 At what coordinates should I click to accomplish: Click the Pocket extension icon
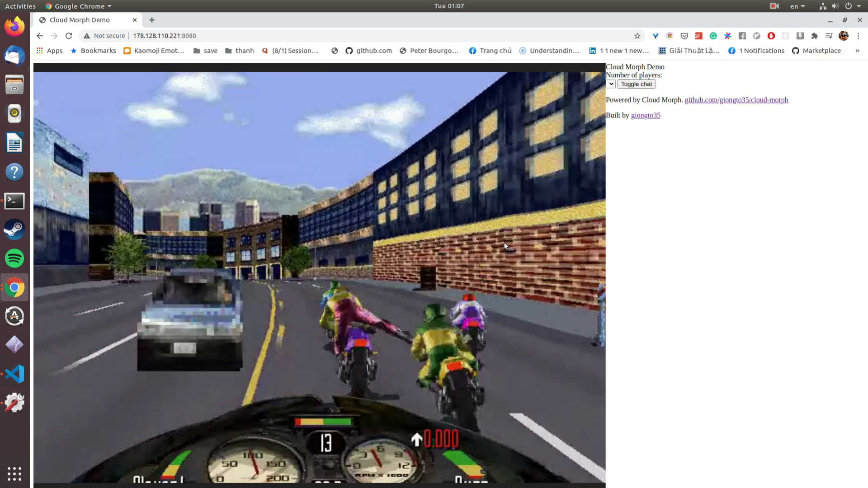684,36
